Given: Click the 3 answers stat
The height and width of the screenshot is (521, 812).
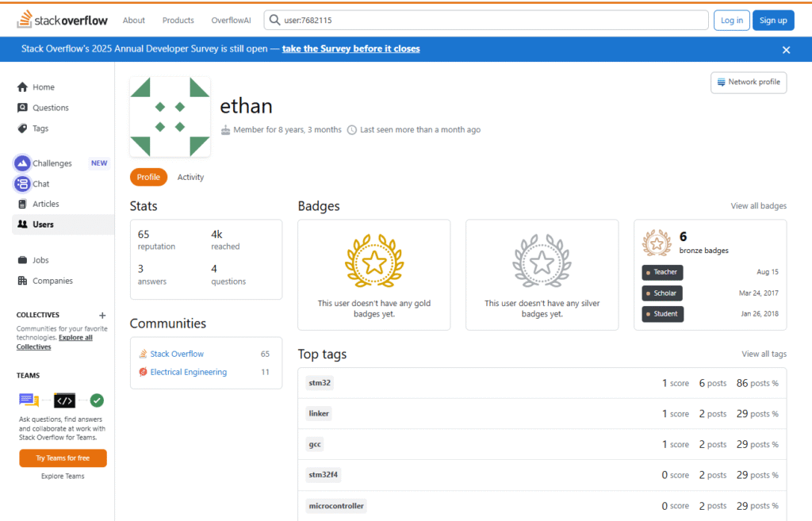Looking at the screenshot, I should coord(152,274).
